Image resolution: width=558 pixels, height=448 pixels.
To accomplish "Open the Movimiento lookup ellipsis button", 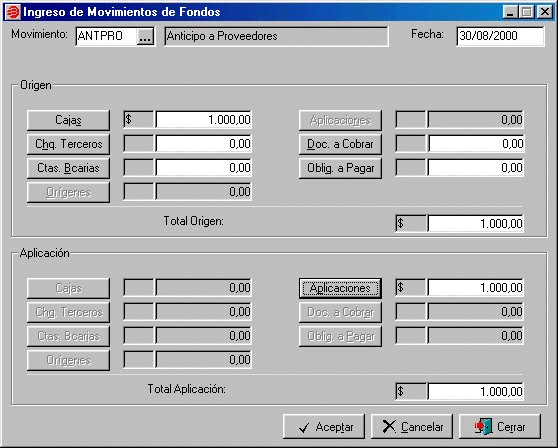I will pyautogui.click(x=145, y=36).
